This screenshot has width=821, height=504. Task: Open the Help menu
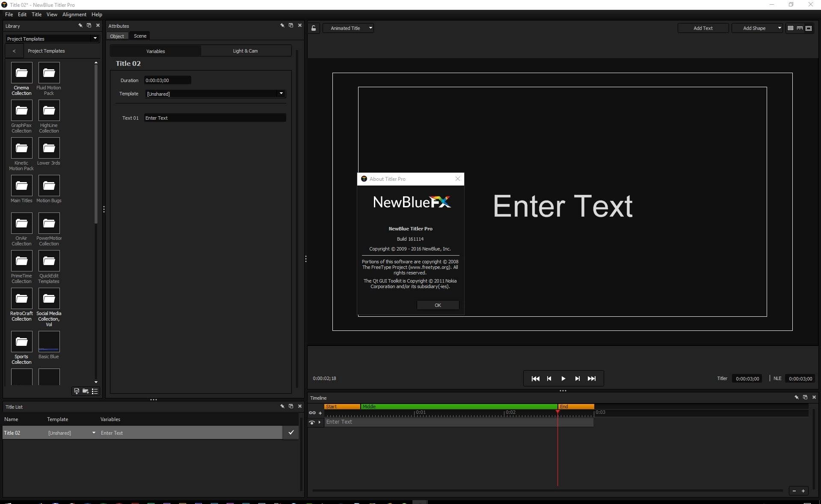click(x=97, y=15)
